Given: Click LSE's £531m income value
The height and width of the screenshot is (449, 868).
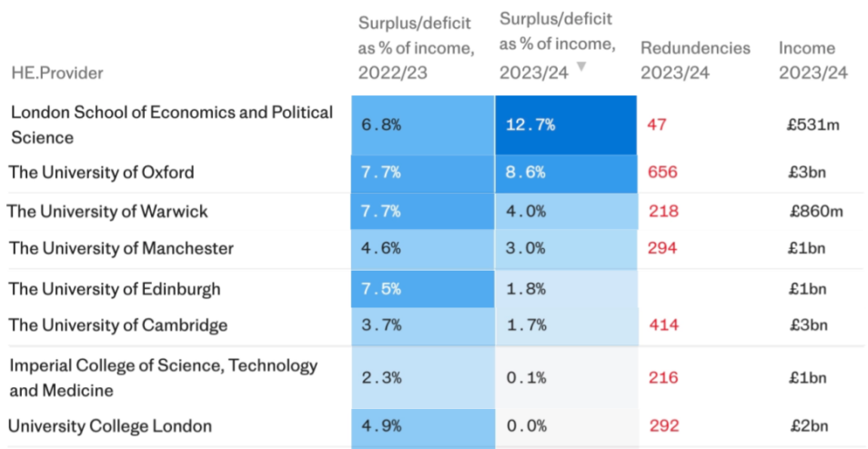Looking at the screenshot, I should point(813,125).
